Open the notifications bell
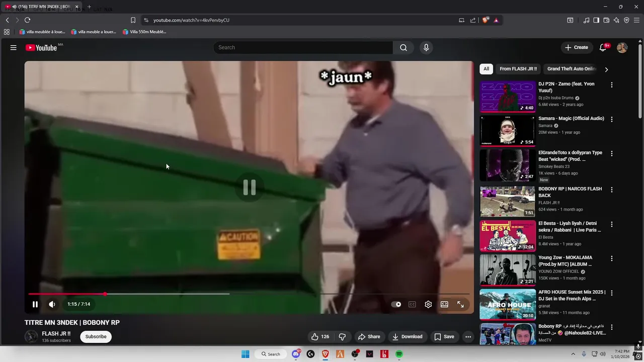 pyautogui.click(x=603, y=47)
